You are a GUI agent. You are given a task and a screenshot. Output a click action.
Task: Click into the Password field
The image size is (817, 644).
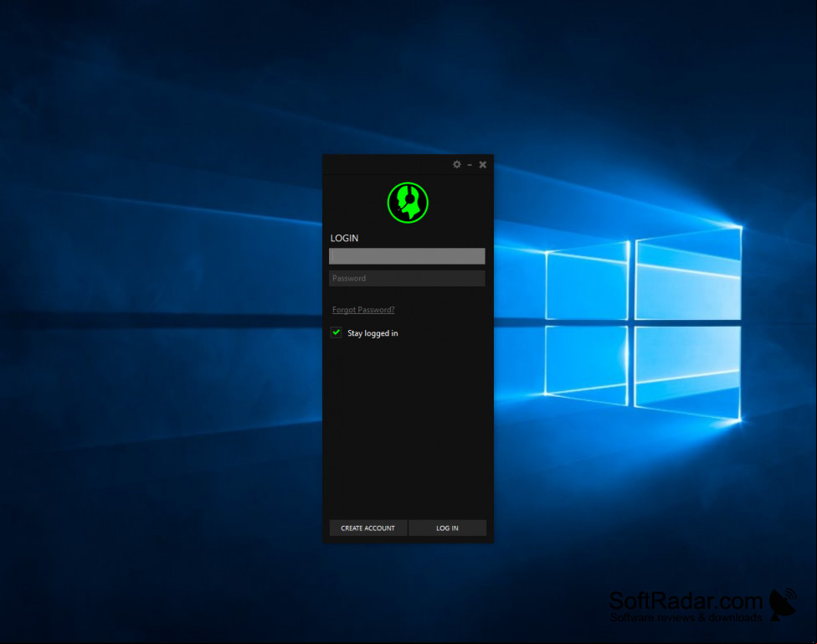[407, 278]
